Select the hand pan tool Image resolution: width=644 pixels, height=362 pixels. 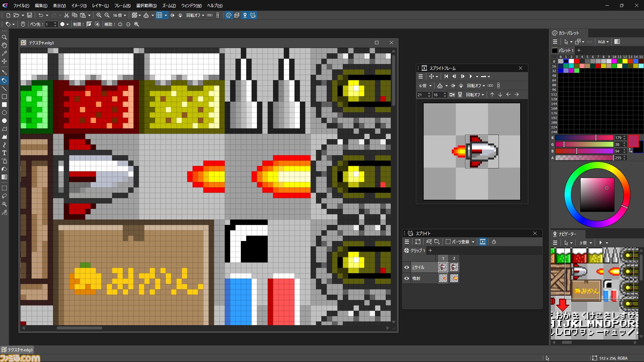click(x=4, y=45)
